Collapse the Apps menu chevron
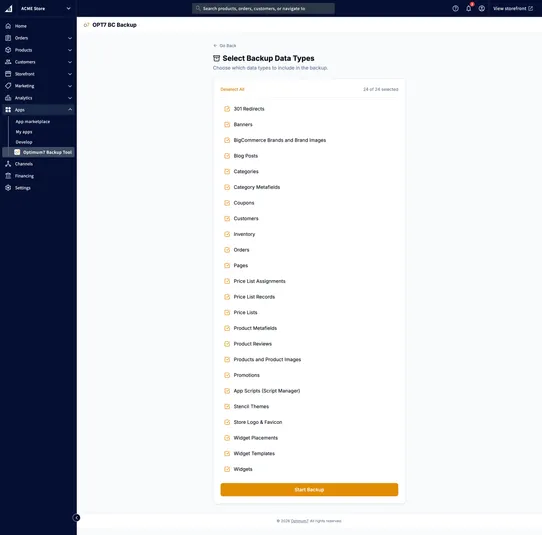Screen dimensions: 542x535 tap(70, 110)
